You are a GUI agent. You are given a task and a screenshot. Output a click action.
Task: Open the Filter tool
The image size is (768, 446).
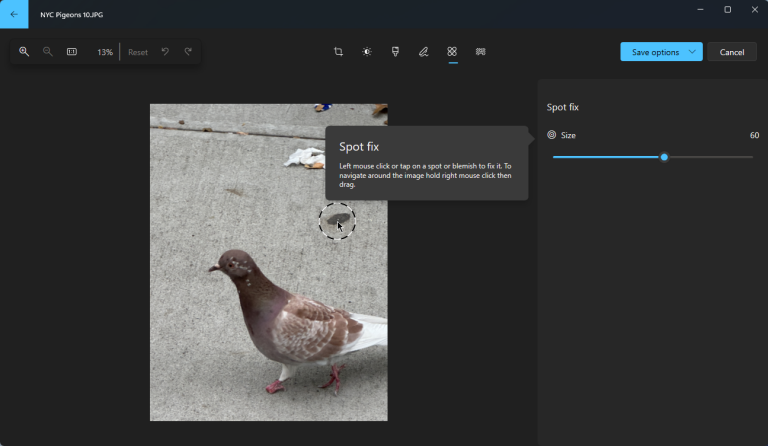(395, 51)
